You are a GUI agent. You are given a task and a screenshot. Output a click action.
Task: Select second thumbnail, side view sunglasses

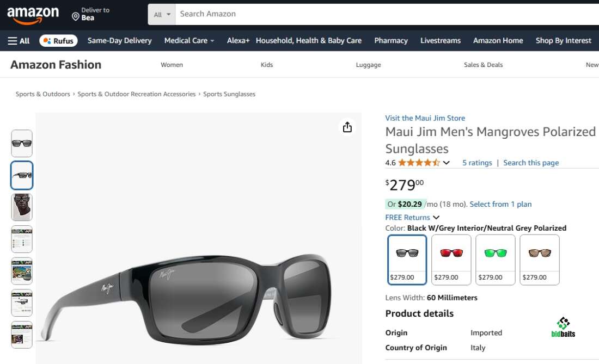point(22,176)
